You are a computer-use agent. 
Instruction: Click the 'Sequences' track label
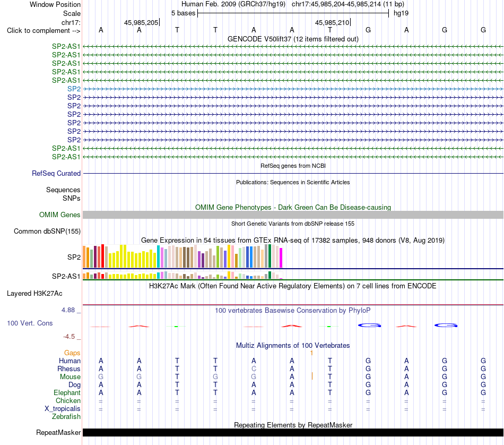[63, 190]
